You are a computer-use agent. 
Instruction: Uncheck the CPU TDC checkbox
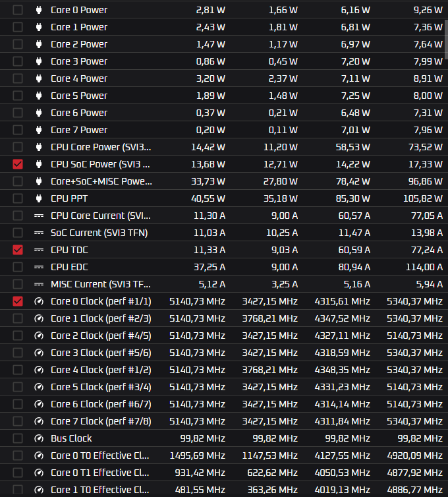(x=18, y=249)
